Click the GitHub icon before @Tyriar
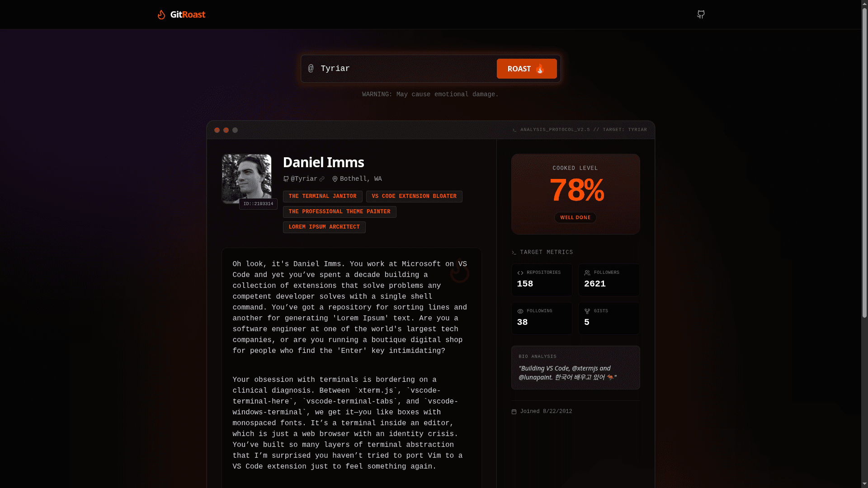Viewport: 868px width, 488px height. point(286,179)
